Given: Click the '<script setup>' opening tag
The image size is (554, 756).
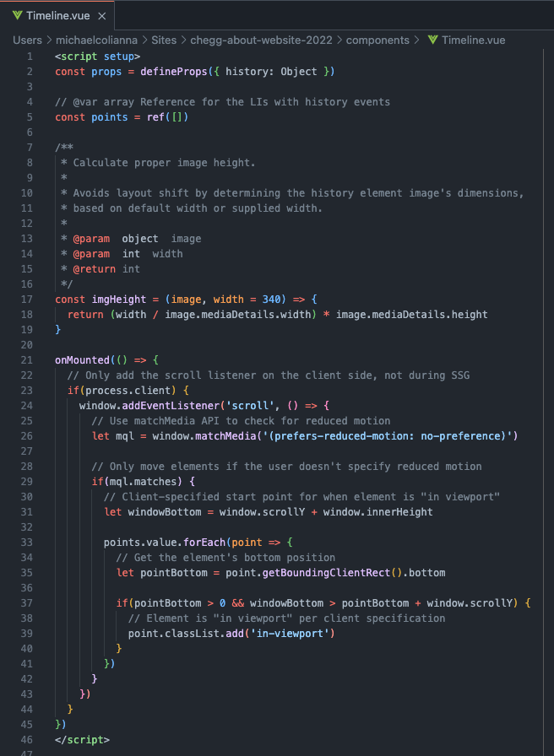Looking at the screenshot, I should tap(97, 57).
